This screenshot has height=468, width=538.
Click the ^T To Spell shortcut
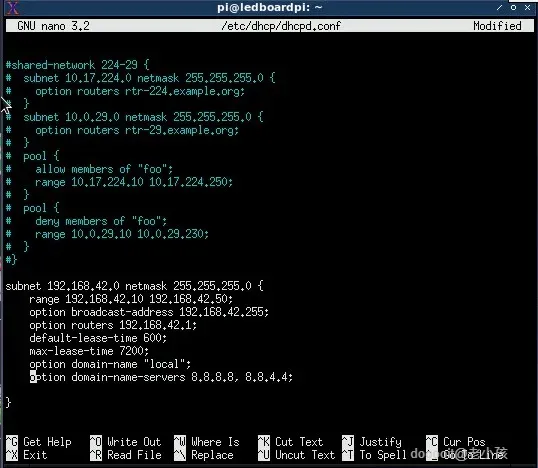(x=374, y=455)
